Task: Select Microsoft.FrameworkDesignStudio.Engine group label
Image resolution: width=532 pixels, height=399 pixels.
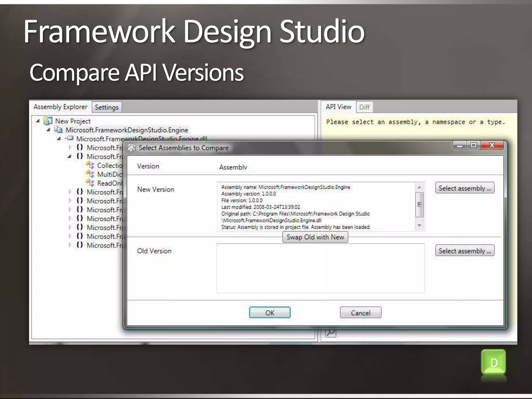Action: tap(127, 130)
